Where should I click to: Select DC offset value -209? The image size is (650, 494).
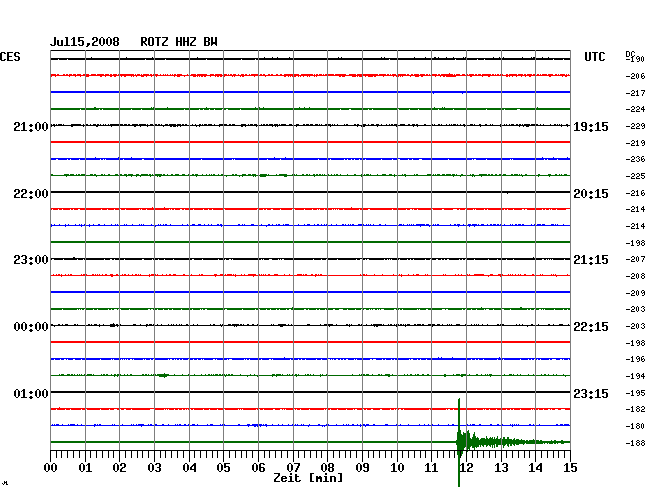[635, 293]
